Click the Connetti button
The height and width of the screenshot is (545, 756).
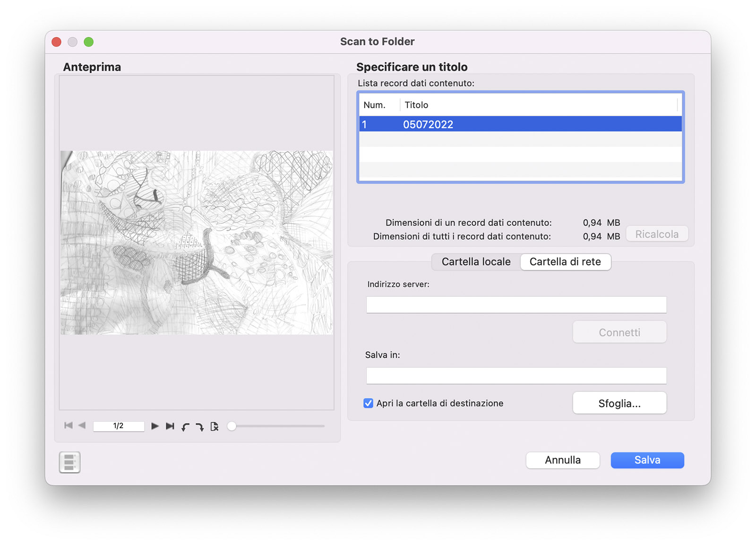(x=619, y=332)
